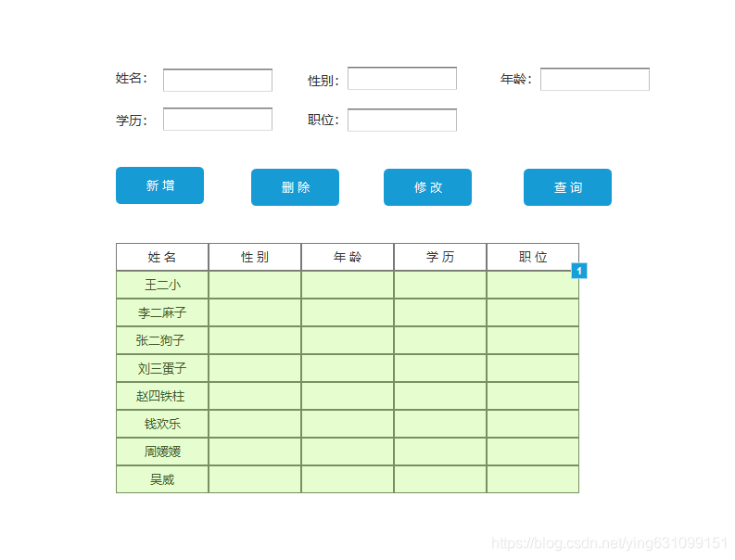
Task: Click the 年龄: form label
Action: [x=516, y=79]
